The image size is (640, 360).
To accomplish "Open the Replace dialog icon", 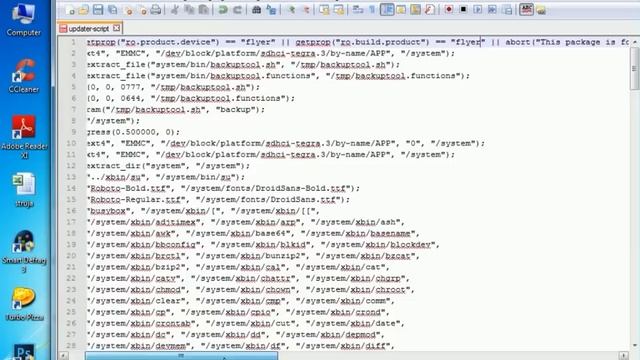I will [x=271, y=10].
